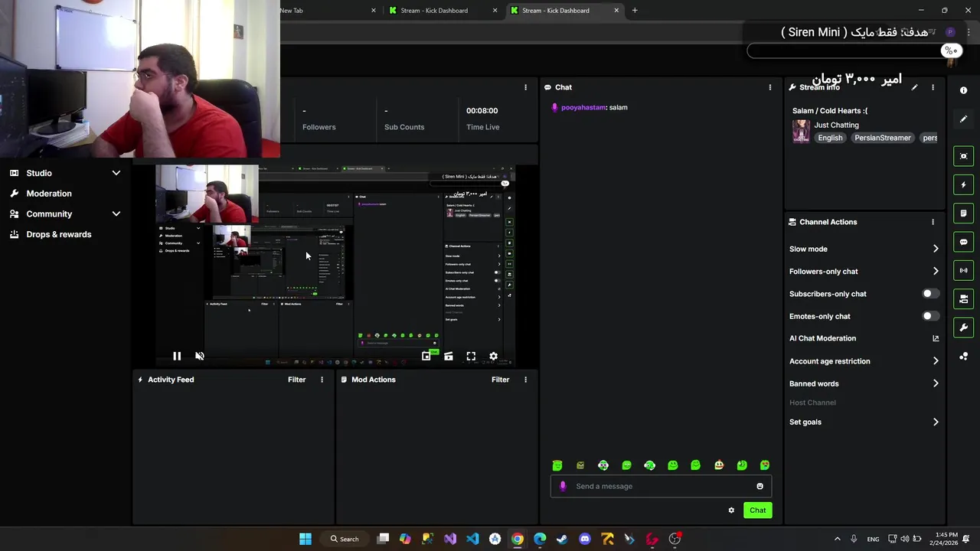The width and height of the screenshot is (980, 551).
Task: Toggle Emotes-only chat switch
Action: [929, 316]
